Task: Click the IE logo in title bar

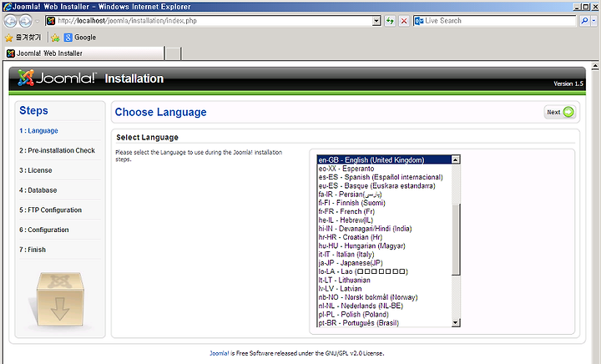Action: [8, 7]
